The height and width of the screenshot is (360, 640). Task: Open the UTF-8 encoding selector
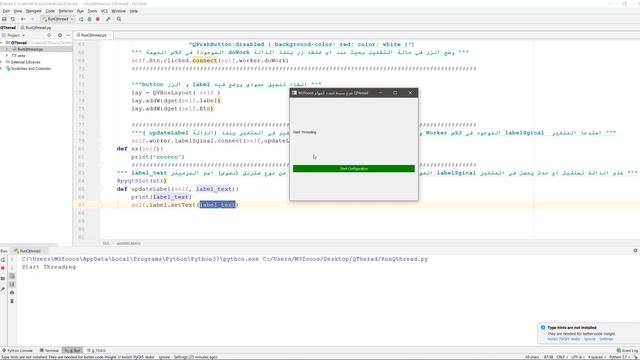pos(578,357)
